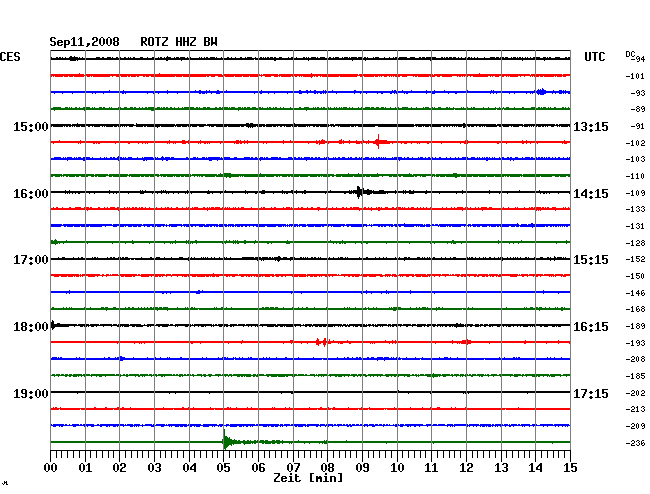Click the DC offset value -101
650x494 pixels.
tap(635, 76)
